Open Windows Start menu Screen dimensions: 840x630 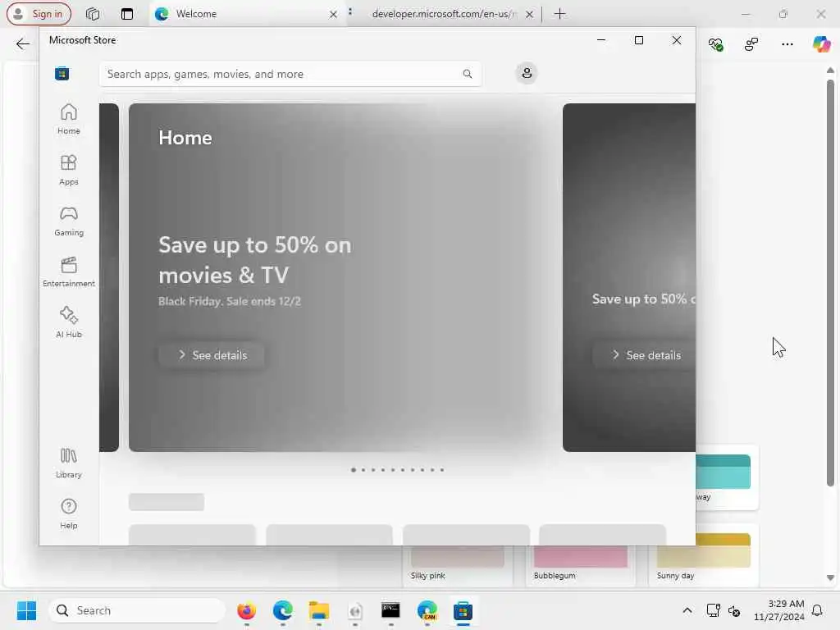tap(26, 610)
